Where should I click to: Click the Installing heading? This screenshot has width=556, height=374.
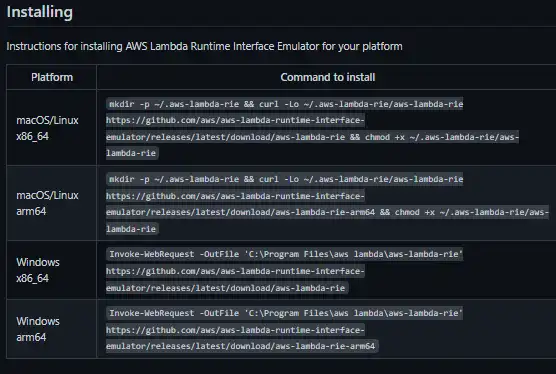click(x=40, y=12)
